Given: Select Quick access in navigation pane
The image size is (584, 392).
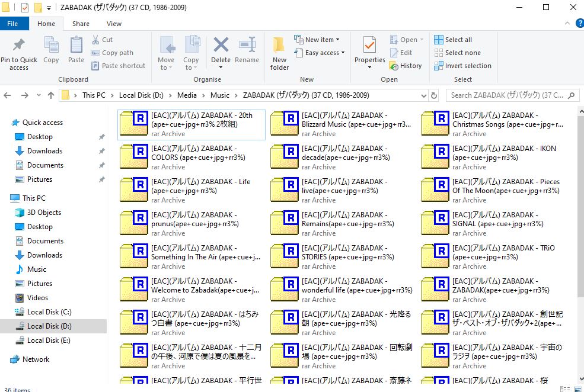Looking at the screenshot, I should (43, 123).
